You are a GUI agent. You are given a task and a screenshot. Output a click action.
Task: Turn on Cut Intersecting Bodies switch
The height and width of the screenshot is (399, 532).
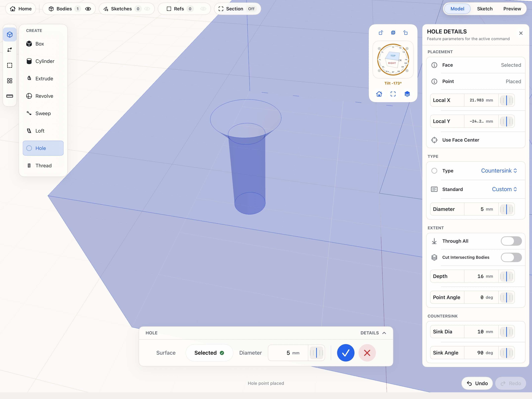(x=511, y=258)
